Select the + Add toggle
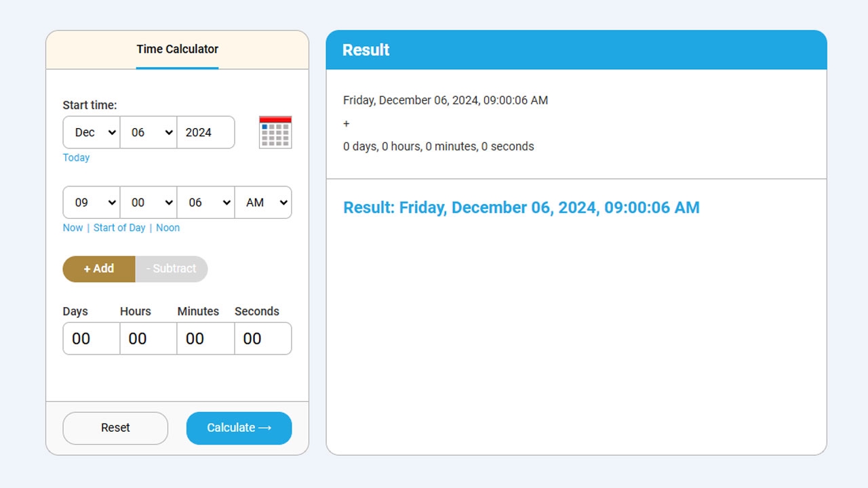 coord(99,269)
